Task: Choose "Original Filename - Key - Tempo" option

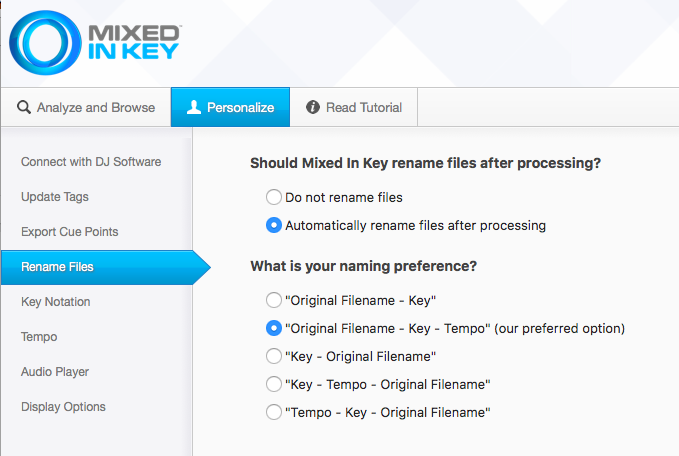Action: (274, 328)
